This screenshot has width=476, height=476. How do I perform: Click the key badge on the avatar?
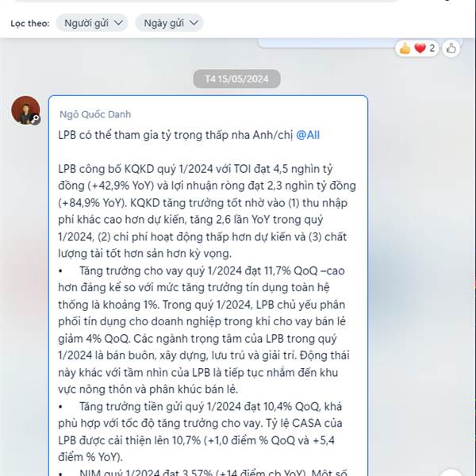35,119
